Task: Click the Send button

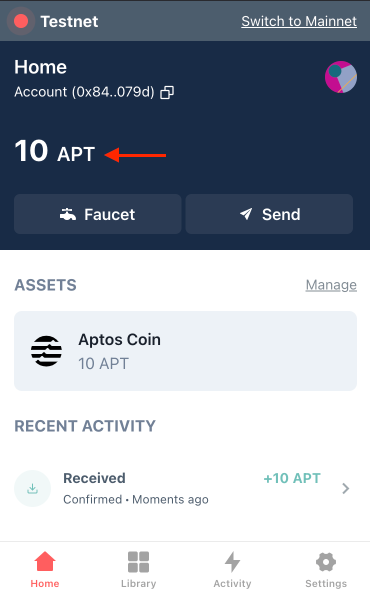Action: pos(269,214)
